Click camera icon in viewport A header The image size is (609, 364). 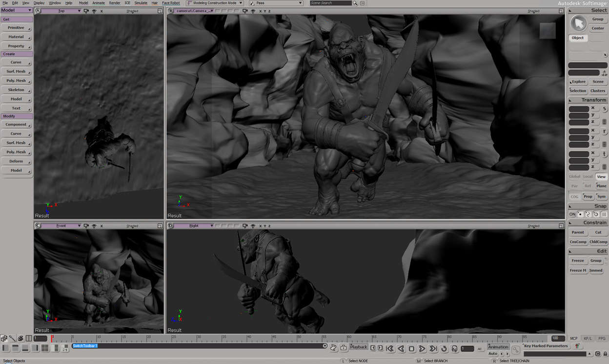click(x=86, y=11)
